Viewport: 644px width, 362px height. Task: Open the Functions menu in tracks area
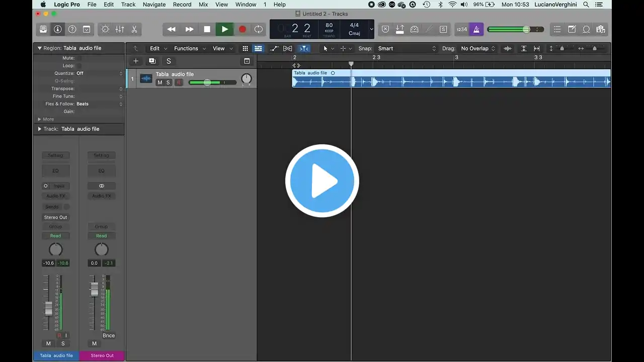pyautogui.click(x=189, y=48)
